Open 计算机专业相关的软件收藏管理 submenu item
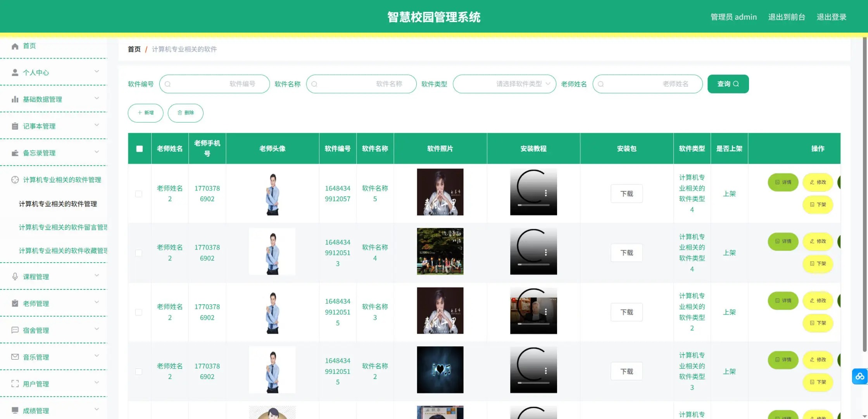This screenshot has height=419, width=868. coord(64,251)
